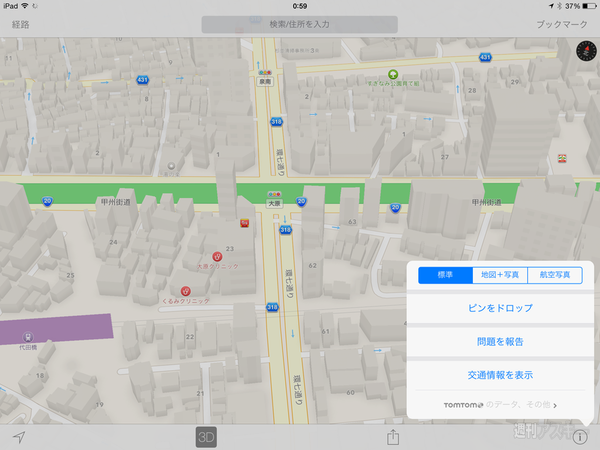The width and height of the screenshot is (600, 450).
Task: Tap 甲州街道 label on left side
Action: (116, 202)
